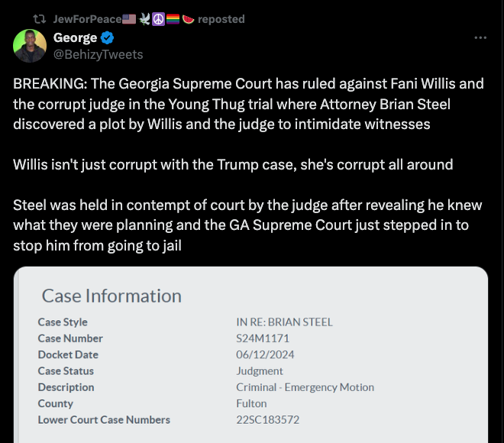Click the Judgment case status value

point(259,371)
